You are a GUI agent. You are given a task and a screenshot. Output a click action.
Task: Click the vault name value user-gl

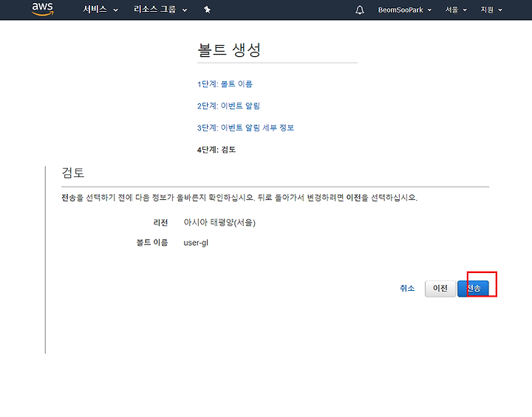pyautogui.click(x=196, y=243)
